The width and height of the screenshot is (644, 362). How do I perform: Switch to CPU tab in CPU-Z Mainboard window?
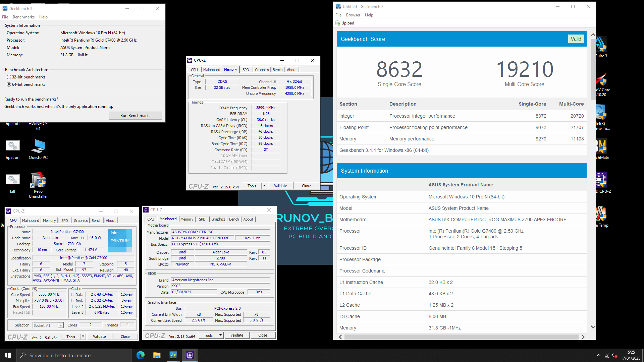pyautogui.click(x=151, y=219)
